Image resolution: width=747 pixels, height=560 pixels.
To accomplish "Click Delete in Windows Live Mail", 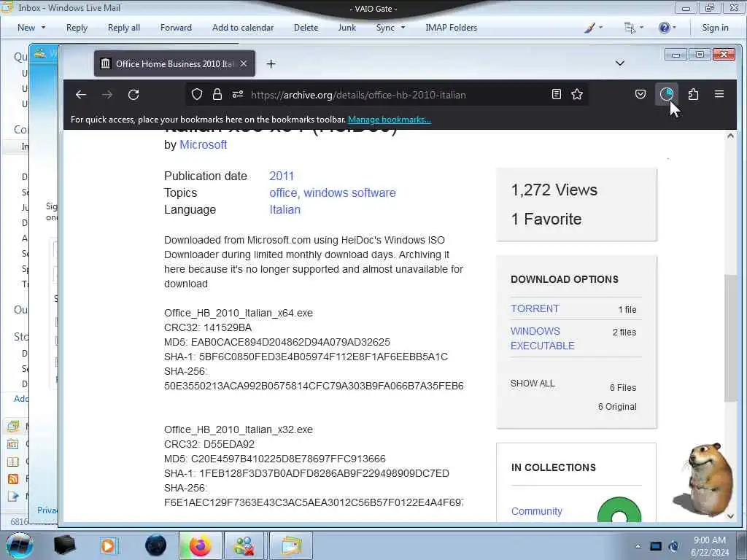I will [306, 28].
